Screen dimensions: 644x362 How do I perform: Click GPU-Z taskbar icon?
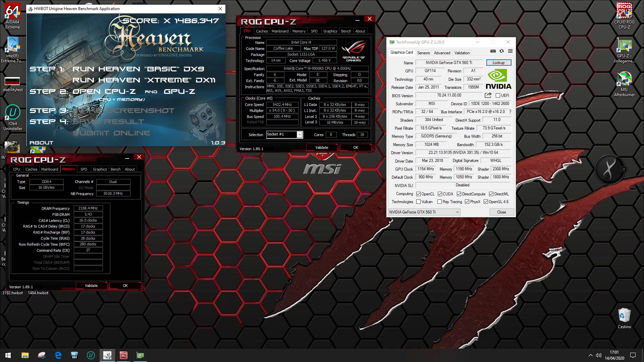coord(140,355)
